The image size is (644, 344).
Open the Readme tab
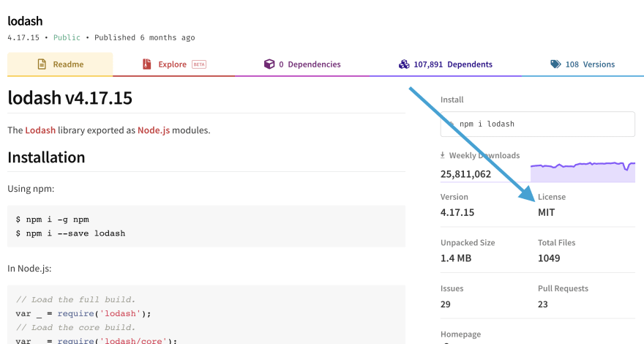click(60, 64)
